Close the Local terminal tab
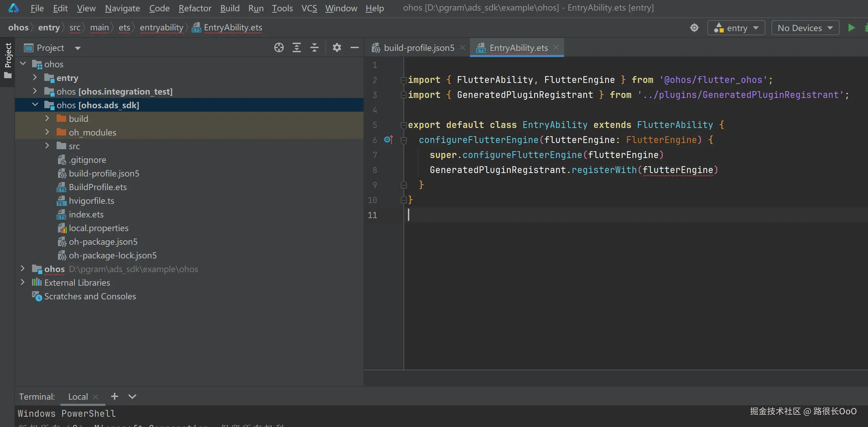 coord(95,397)
